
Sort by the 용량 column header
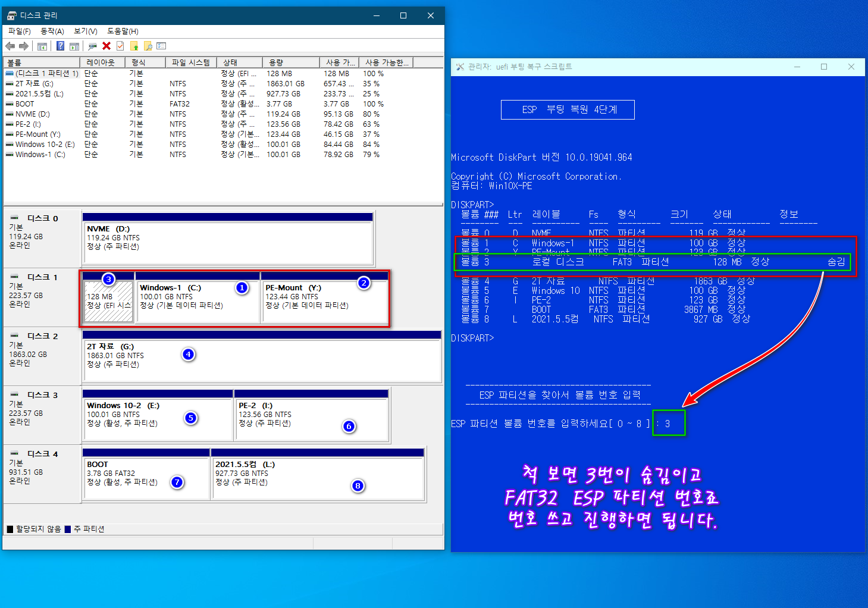tap(291, 62)
